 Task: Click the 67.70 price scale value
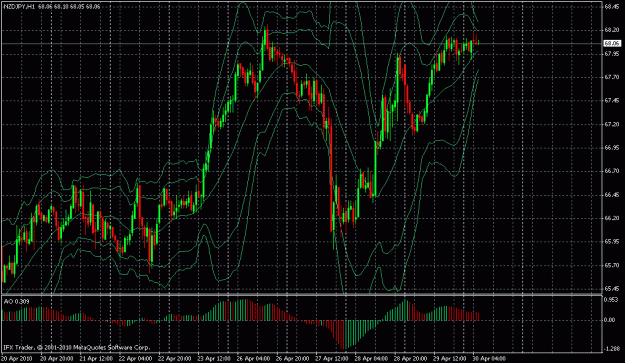(611, 77)
